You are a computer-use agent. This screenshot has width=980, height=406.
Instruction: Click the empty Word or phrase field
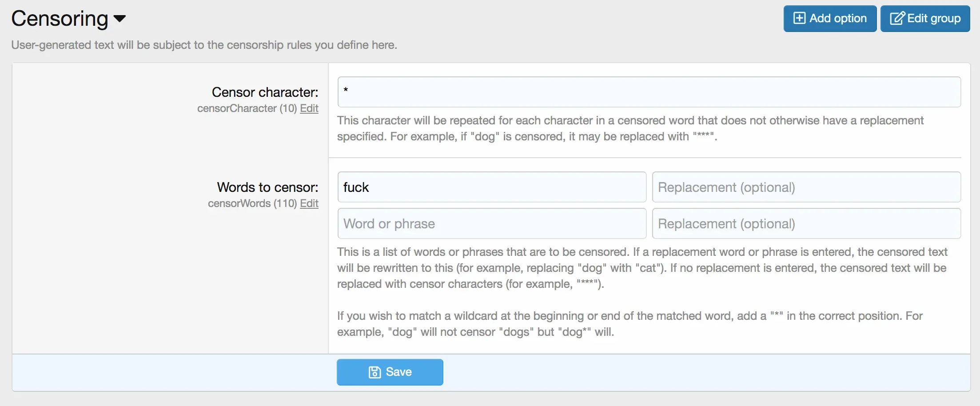(492, 223)
